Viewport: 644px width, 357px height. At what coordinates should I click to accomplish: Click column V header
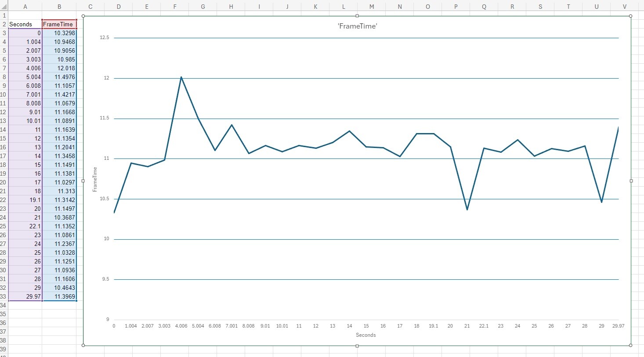pos(625,7)
